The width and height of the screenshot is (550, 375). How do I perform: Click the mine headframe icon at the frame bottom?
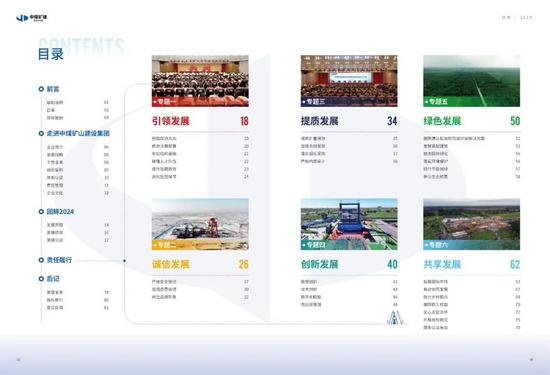[395, 317]
